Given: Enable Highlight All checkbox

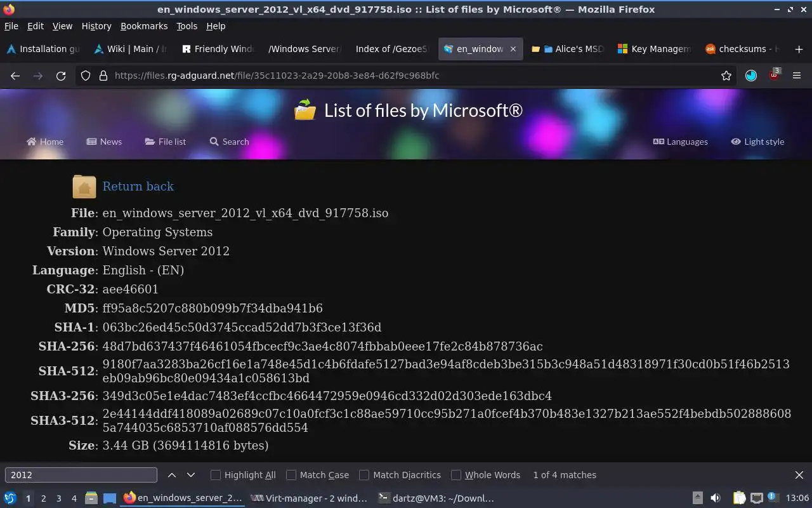Looking at the screenshot, I should pyautogui.click(x=216, y=475).
